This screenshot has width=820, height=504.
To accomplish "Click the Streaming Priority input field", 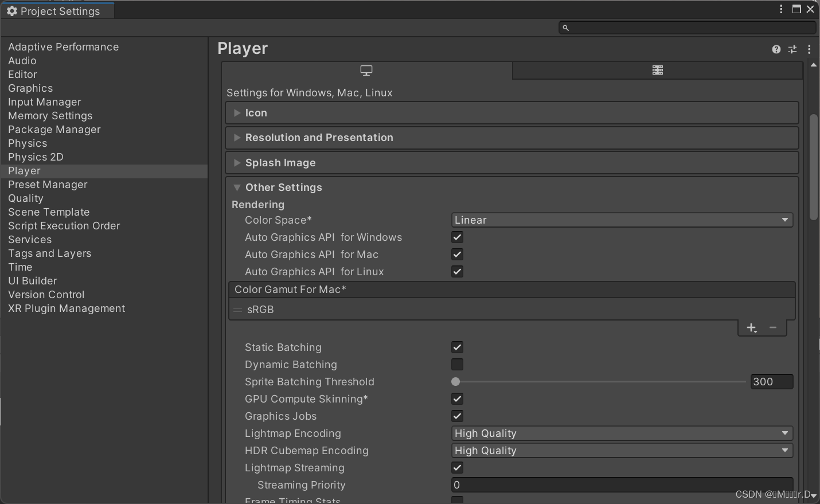I will 622,485.
